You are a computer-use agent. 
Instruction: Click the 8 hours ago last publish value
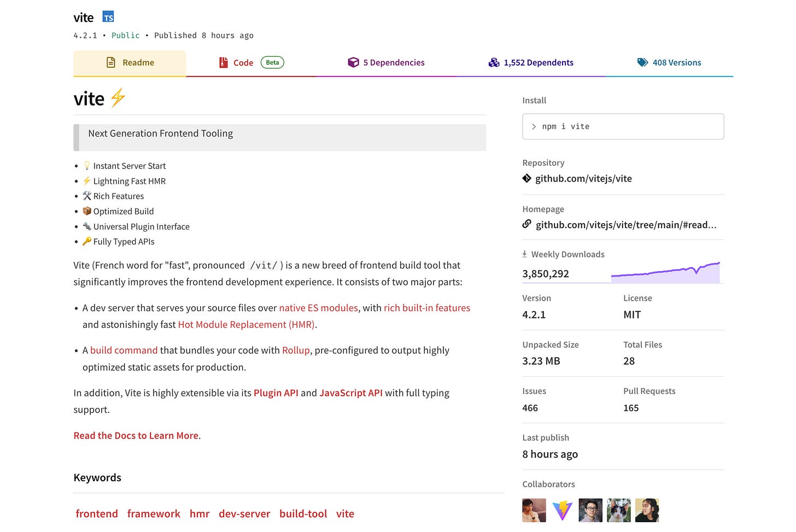[550, 454]
